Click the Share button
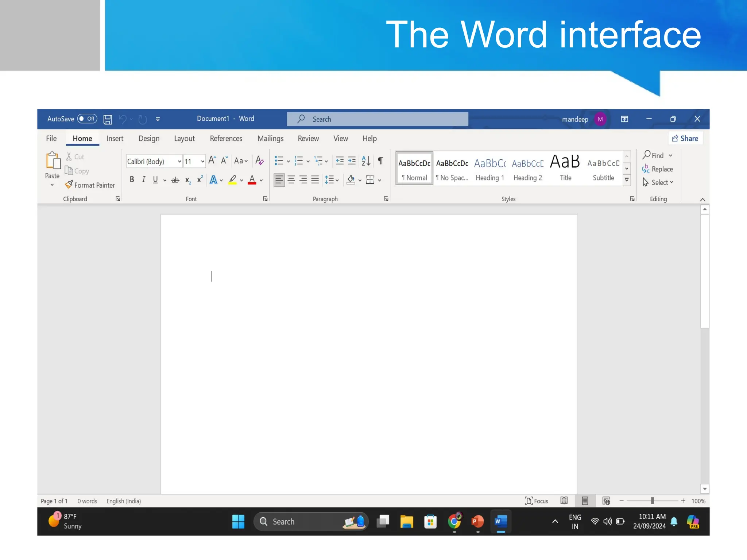The height and width of the screenshot is (560, 747). tap(685, 139)
